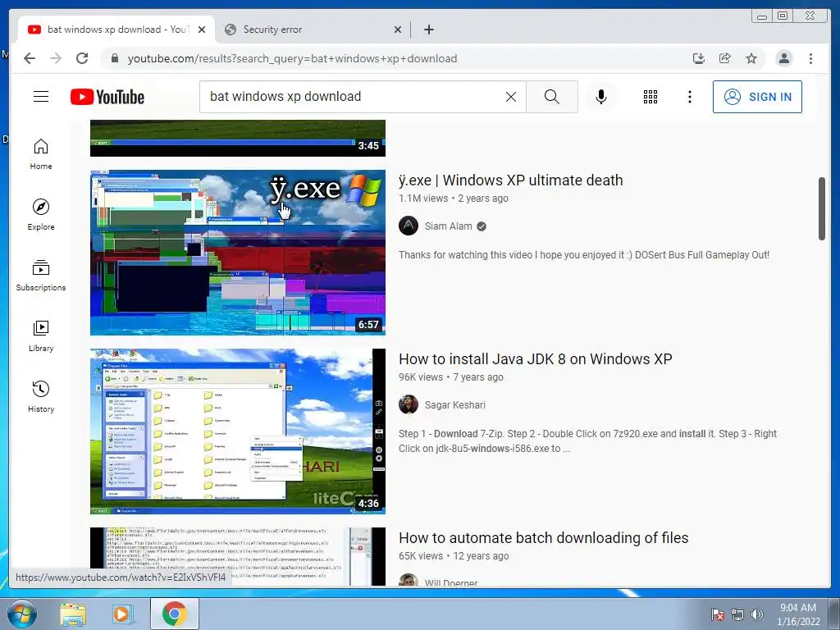Screen dimensions: 840x630
Task: Open a new tab
Action: coord(428,30)
